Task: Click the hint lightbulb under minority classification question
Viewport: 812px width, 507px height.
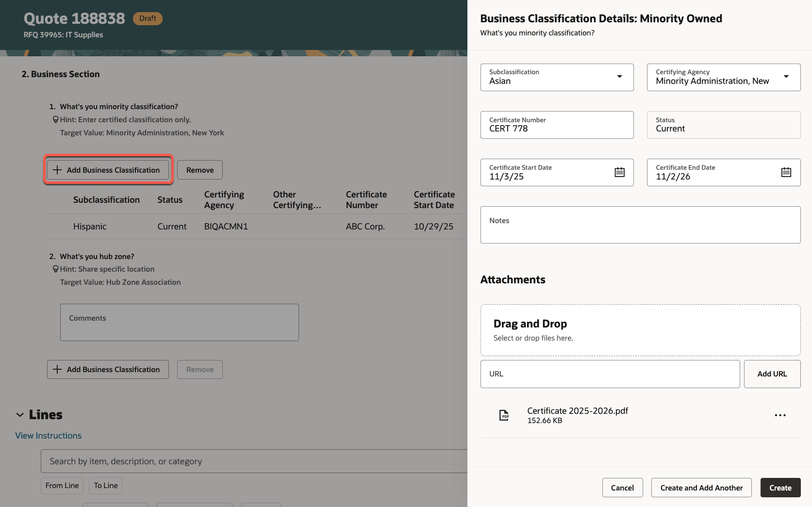Action: coord(55,119)
